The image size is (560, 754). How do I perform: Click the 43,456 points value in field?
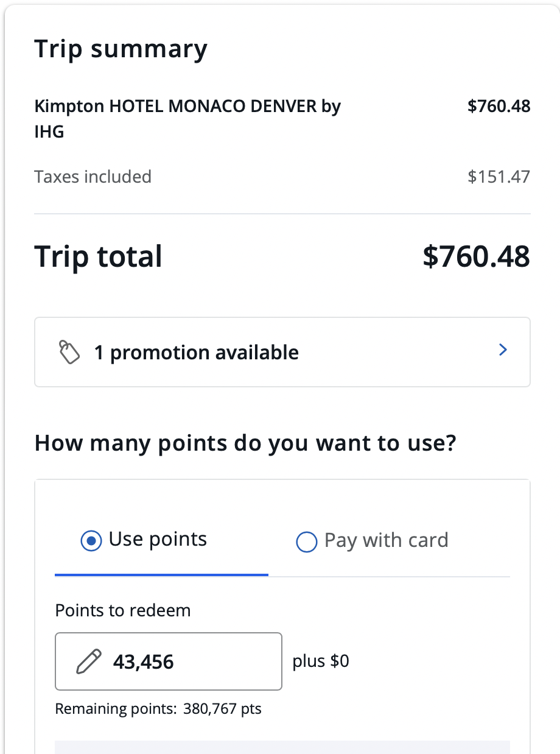point(144,662)
